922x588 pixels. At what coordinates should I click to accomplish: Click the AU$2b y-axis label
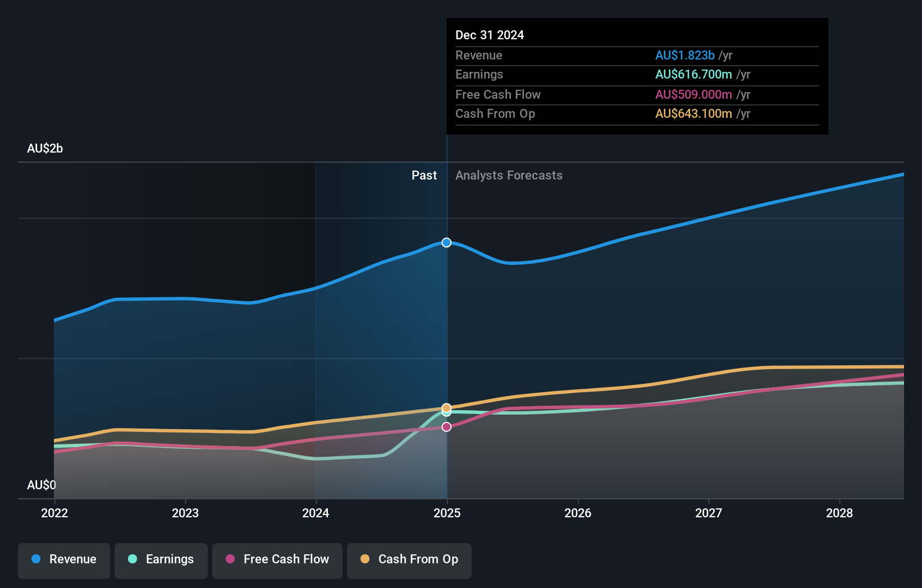(x=45, y=149)
